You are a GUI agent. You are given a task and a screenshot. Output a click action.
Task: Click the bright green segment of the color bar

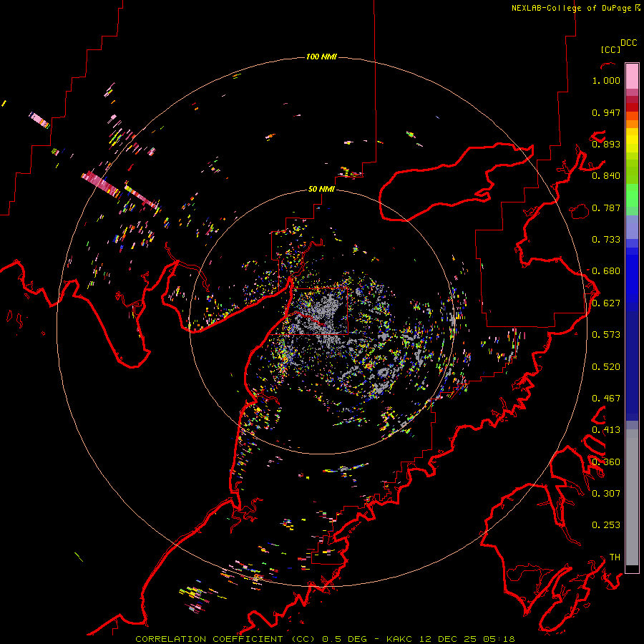tap(632, 195)
